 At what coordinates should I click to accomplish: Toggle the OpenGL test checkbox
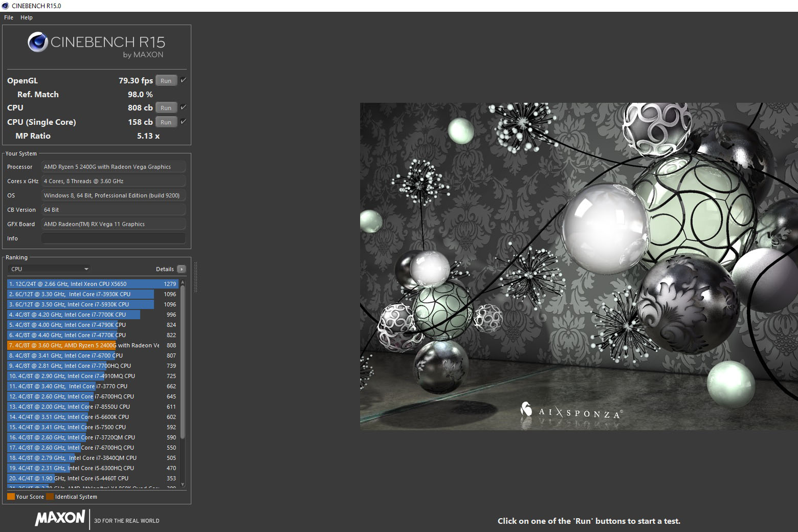(x=183, y=80)
